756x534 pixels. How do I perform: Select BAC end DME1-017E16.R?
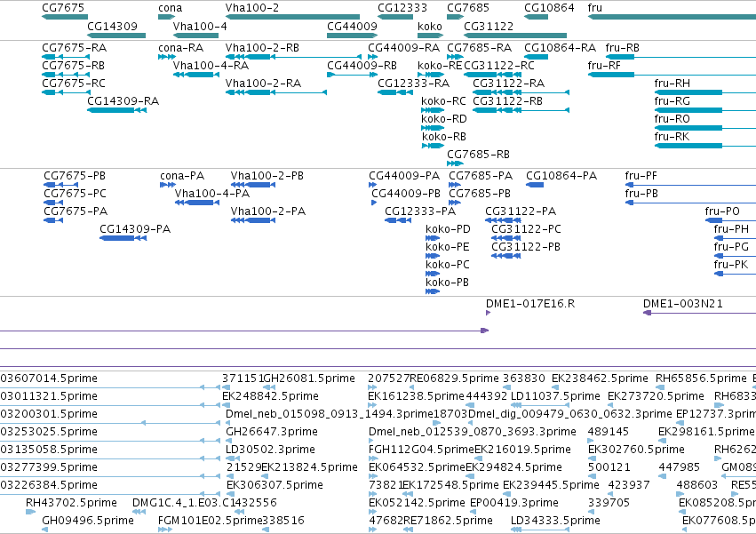(530, 304)
